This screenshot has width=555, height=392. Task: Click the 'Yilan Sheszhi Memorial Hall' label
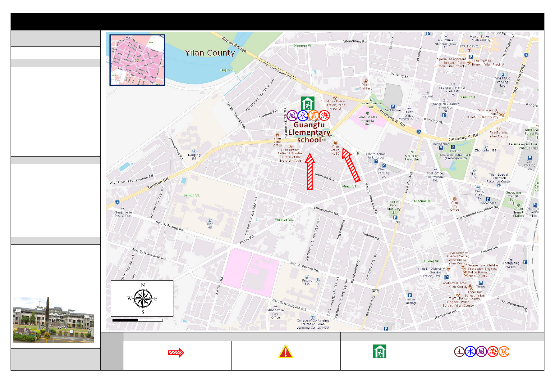(368, 121)
